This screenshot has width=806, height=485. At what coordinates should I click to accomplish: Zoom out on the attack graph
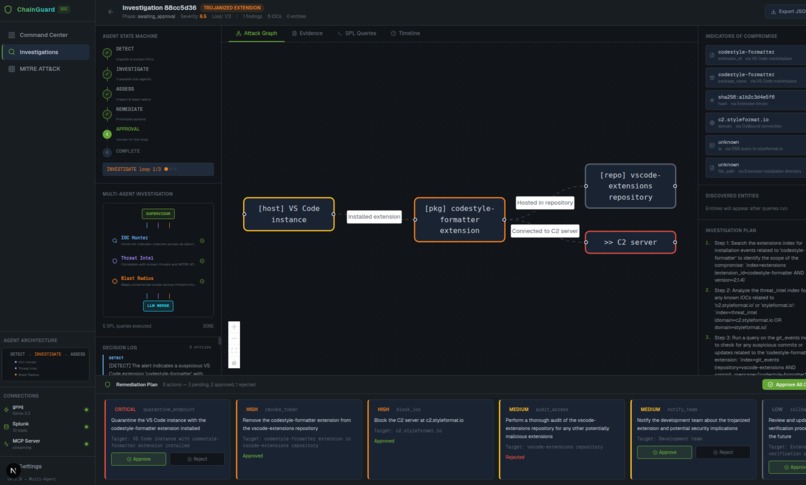pyautogui.click(x=234, y=339)
